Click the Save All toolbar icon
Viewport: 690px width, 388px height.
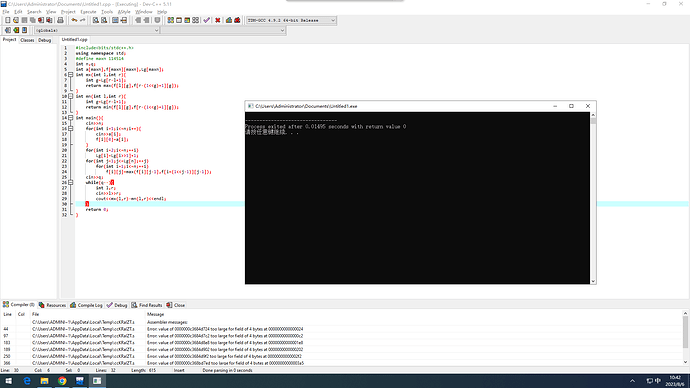33,20
